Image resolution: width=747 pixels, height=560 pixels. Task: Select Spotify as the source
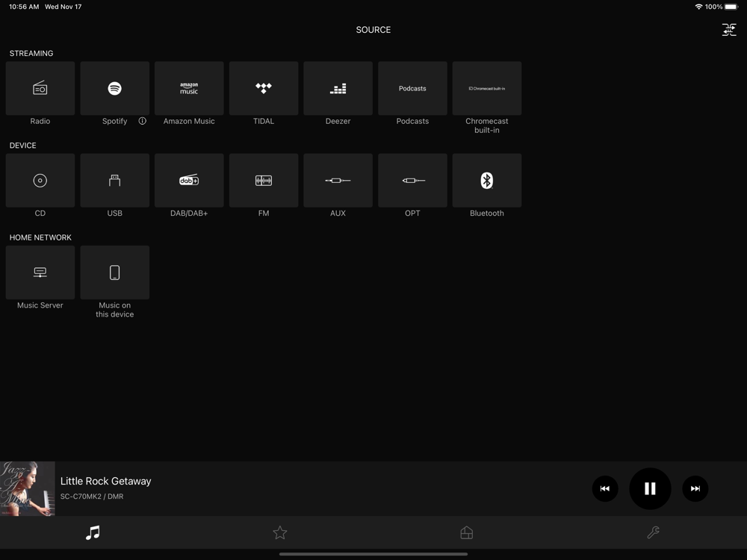pyautogui.click(x=115, y=88)
